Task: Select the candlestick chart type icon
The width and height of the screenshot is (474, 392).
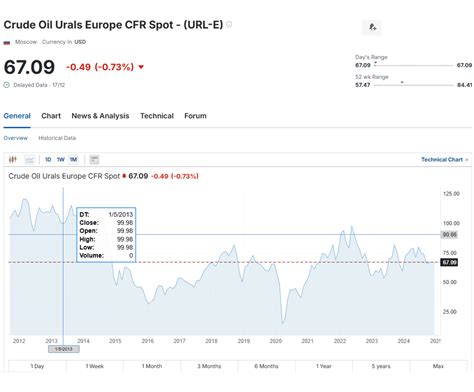Action: click(x=13, y=160)
